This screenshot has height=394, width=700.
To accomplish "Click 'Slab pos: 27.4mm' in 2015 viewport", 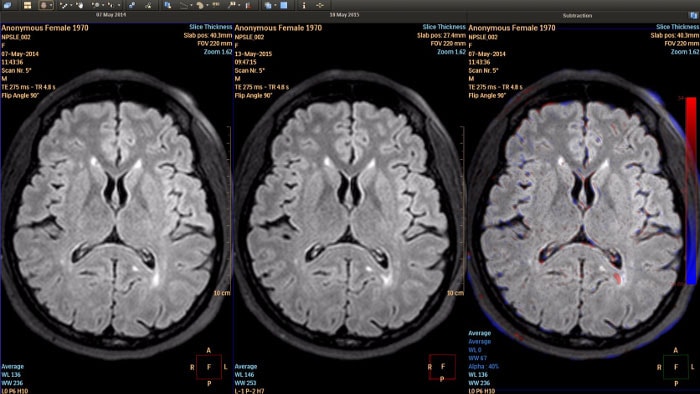I will (441, 35).
